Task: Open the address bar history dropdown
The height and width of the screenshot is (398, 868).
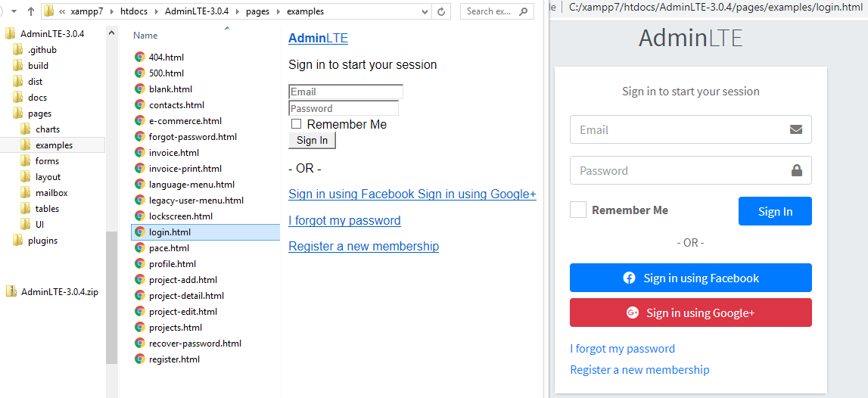Action: coord(424,11)
